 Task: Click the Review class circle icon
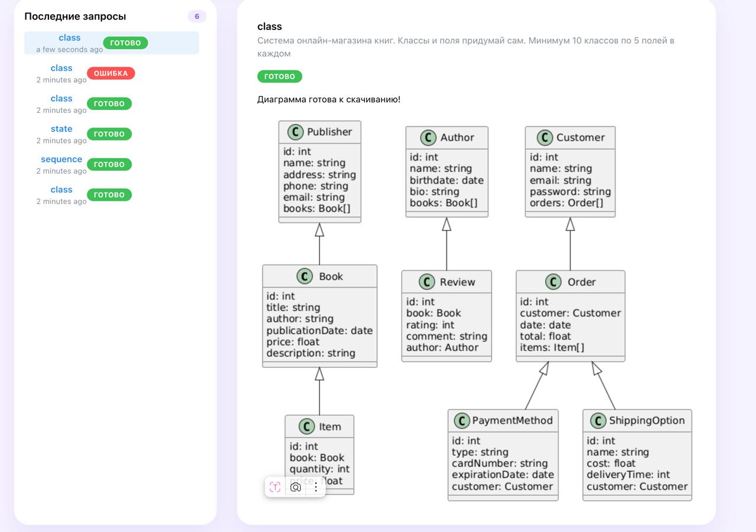tap(427, 282)
